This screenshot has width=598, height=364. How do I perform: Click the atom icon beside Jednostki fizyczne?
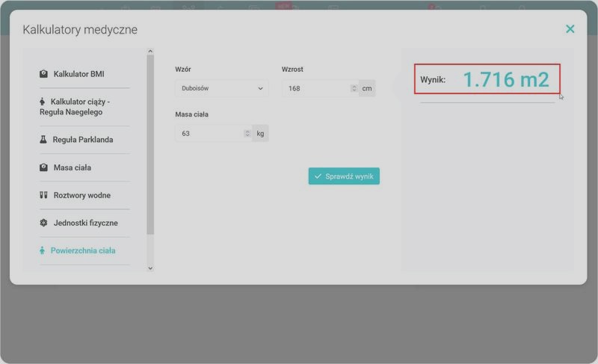pos(43,223)
